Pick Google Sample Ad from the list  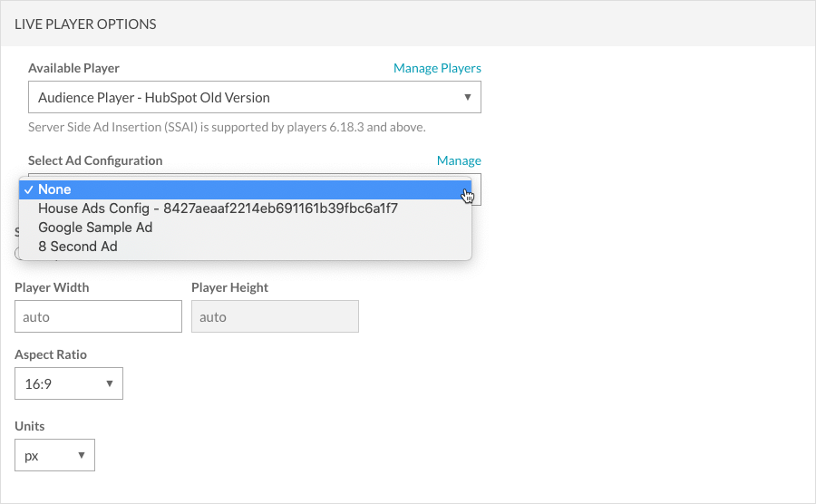95,228
